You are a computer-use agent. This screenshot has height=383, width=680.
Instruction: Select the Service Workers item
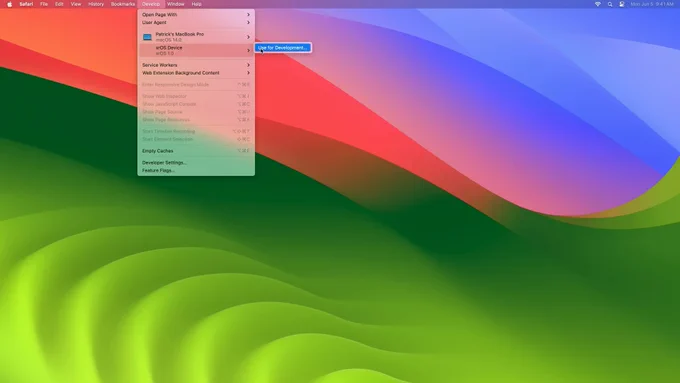196,65
